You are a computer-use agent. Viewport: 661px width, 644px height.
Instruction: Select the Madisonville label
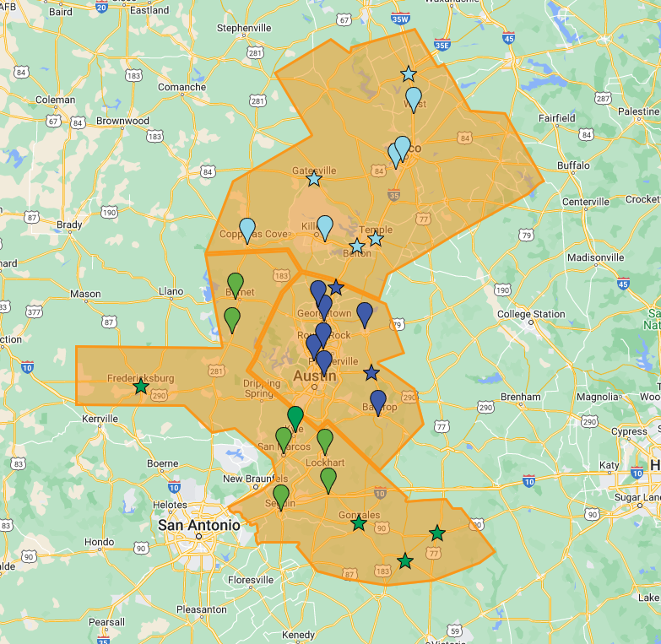click(596, 257)
